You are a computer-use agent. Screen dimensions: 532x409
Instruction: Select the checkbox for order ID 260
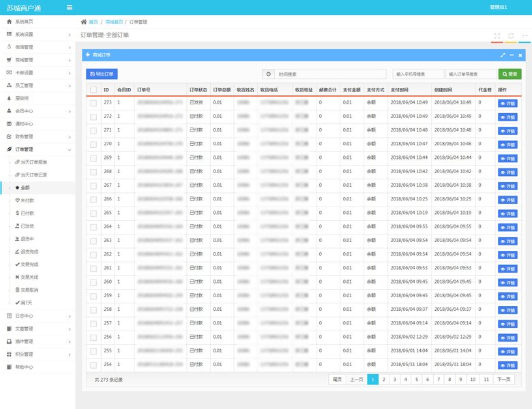pos(93,282)
